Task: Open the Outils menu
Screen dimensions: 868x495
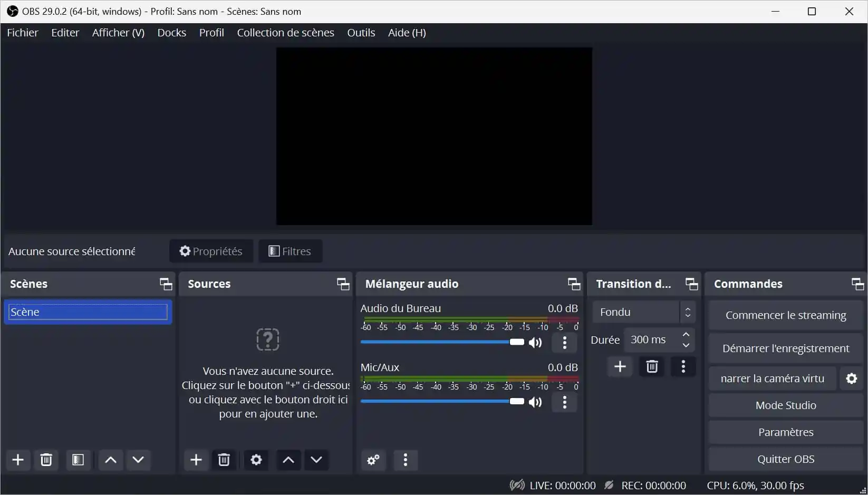Action: tap(361, 33)
